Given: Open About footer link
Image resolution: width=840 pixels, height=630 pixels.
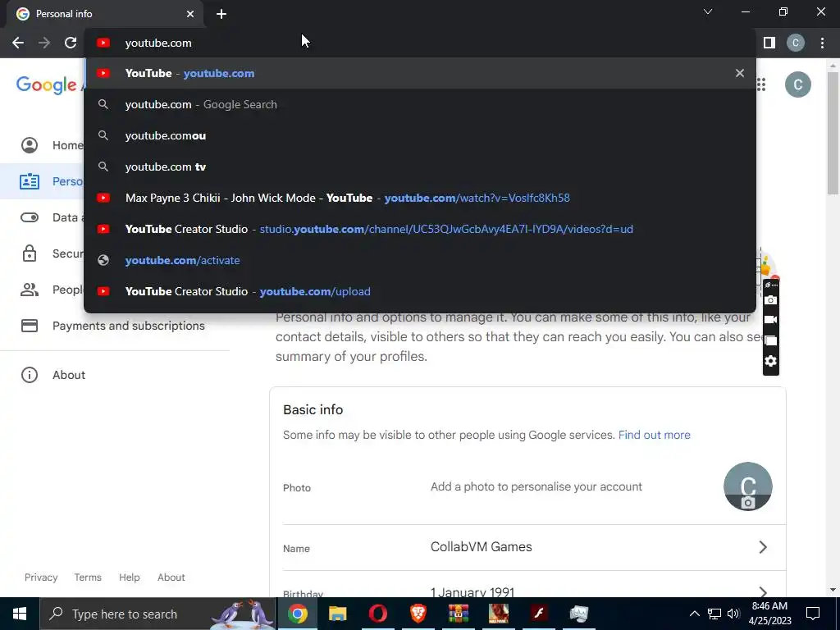Looking at the screenshot, I should (x=171, y=577).
